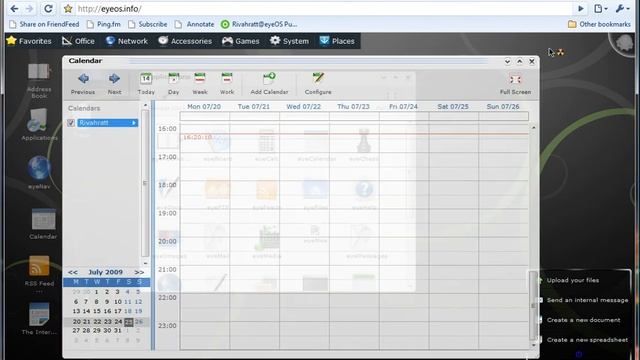Open Places menu
The width and height of the screenshot is (640, 360).
pos(337,41)
